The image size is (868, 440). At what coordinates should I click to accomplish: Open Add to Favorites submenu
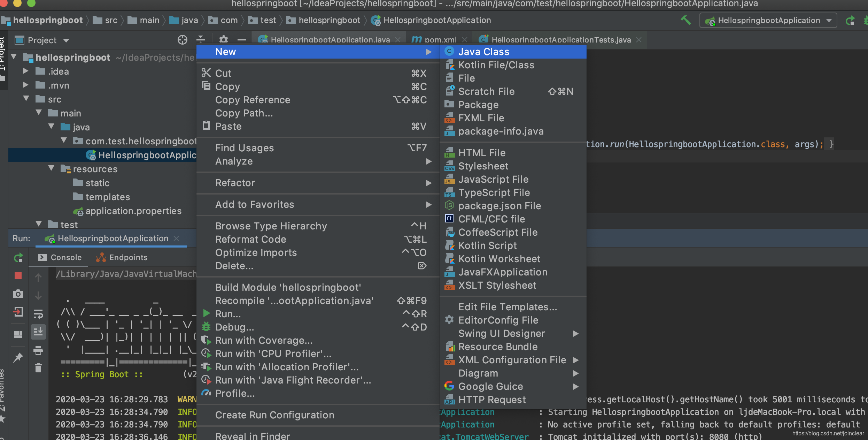318,204
